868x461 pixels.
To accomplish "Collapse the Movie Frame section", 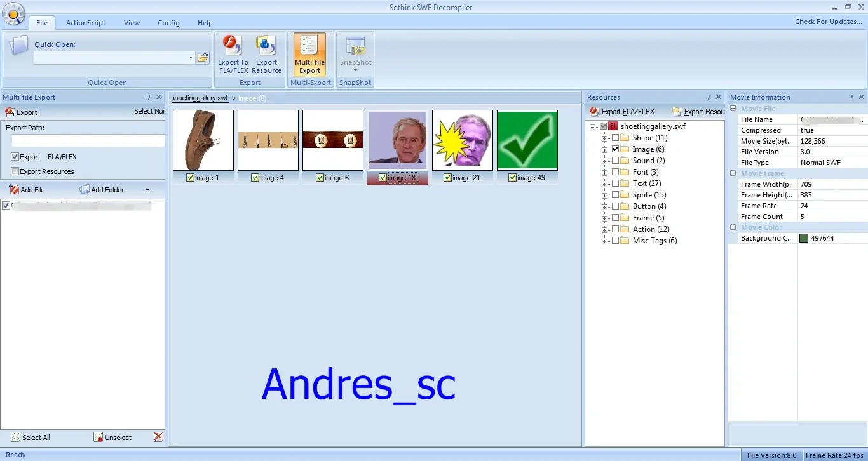I will tap(733, 173).
